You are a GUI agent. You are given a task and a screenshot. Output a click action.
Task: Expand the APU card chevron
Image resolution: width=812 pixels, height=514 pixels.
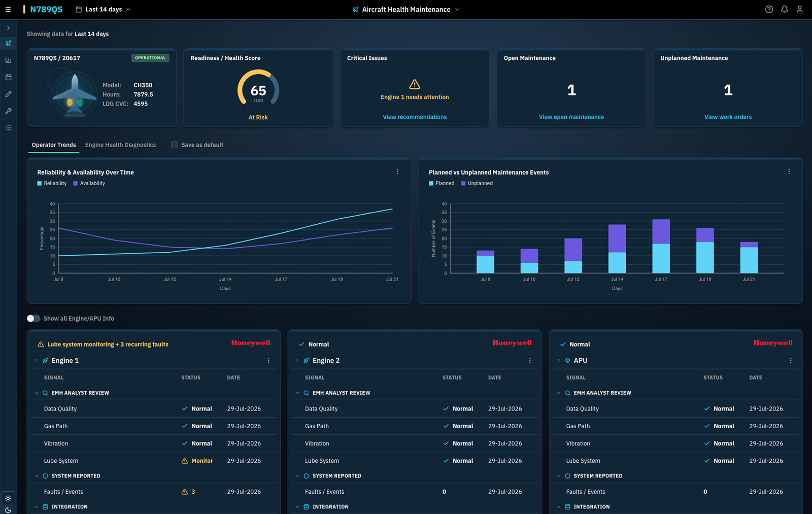click(558, 360)
